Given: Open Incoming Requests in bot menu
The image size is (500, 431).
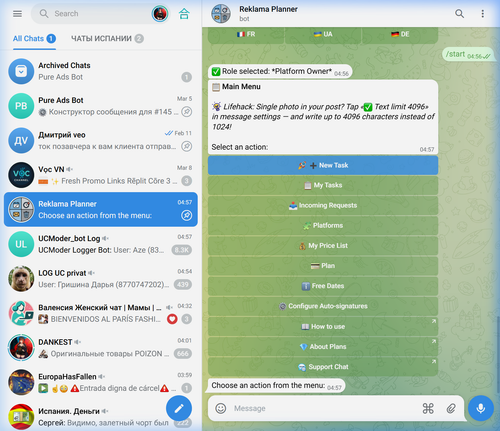Looking at the screenshot, I should pos(323,205).
